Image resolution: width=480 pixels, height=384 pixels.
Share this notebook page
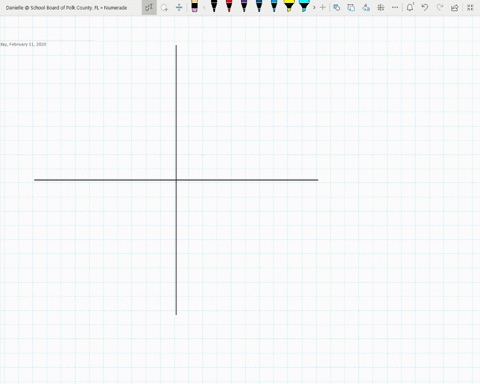(x=455, y=7)
